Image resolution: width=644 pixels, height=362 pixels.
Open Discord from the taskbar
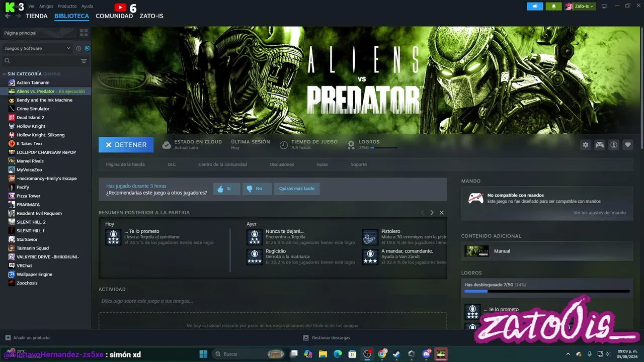click(427, 354)
